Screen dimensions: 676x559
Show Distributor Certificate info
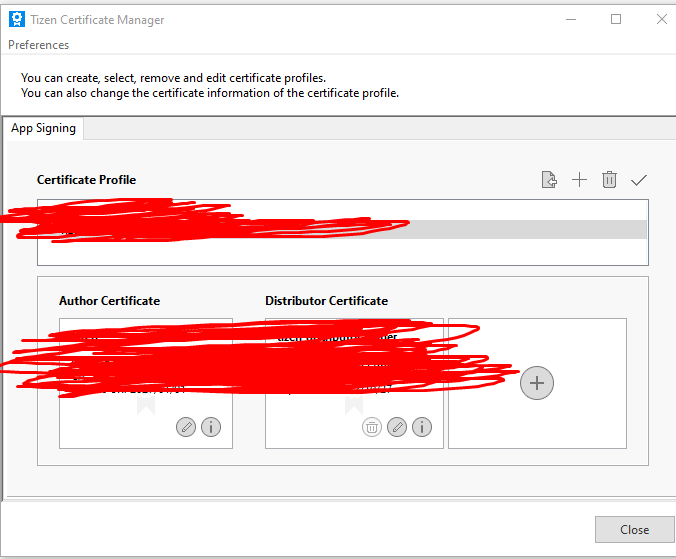(422, 427)
